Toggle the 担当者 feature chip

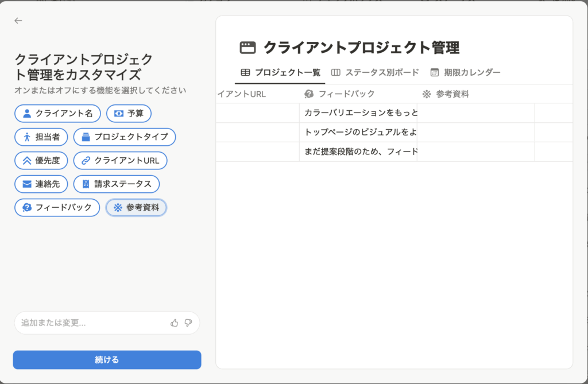coord(41,137)
